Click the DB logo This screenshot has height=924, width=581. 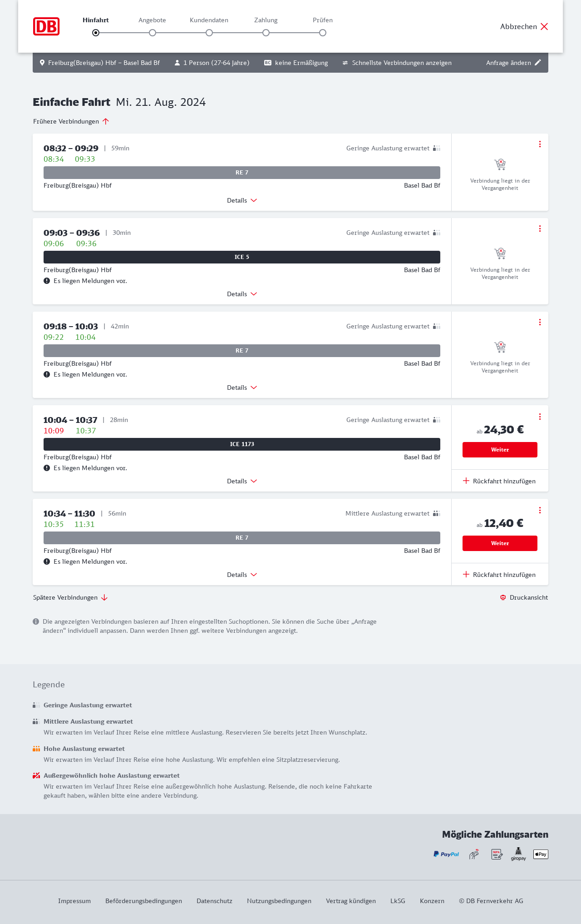click(46, 26)
